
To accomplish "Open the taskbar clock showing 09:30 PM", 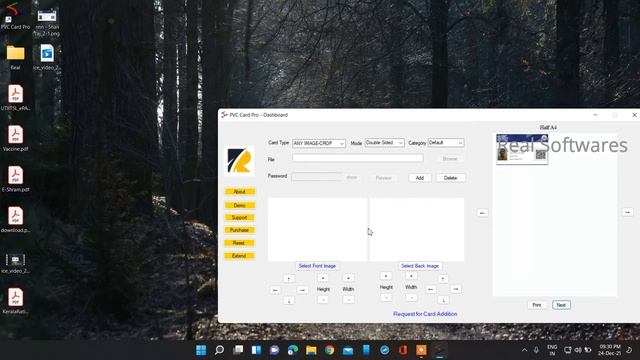I will point(610,350).
